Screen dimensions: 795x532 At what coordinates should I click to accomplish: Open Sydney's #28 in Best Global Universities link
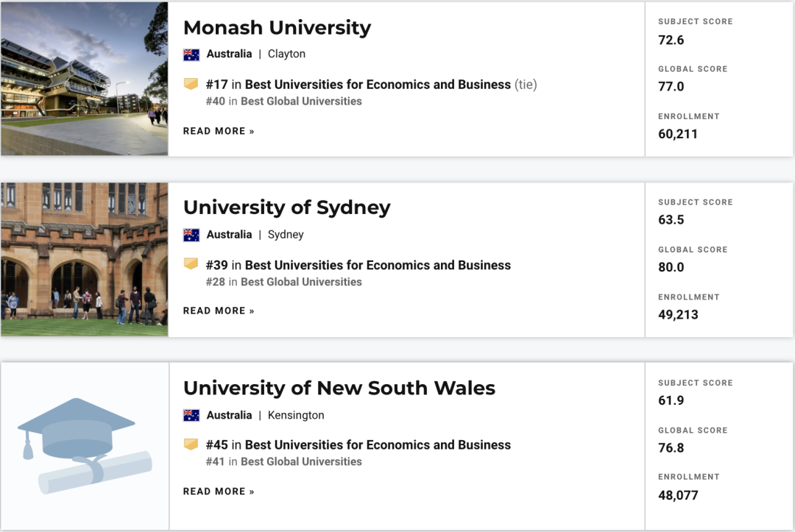pos(284,282)
